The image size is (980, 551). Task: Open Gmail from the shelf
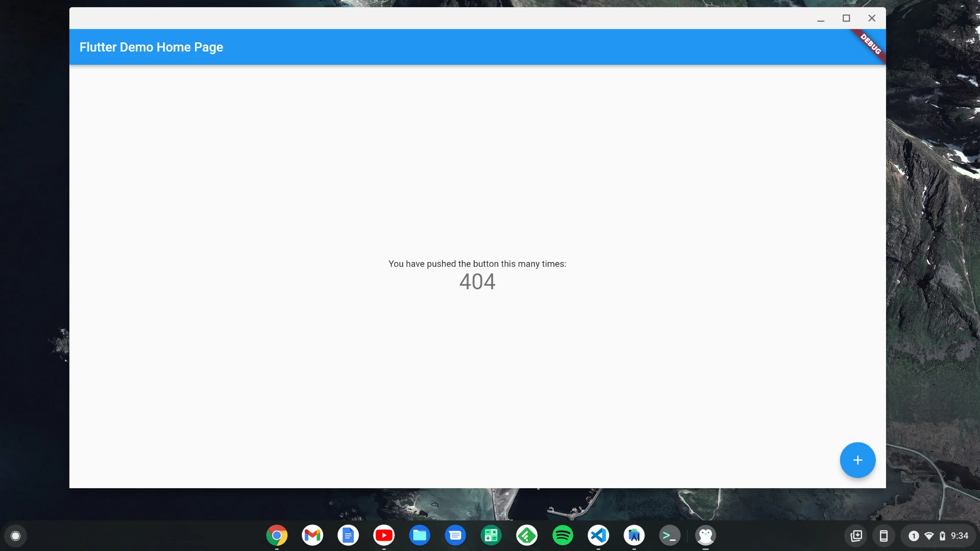tap(312, 536)
